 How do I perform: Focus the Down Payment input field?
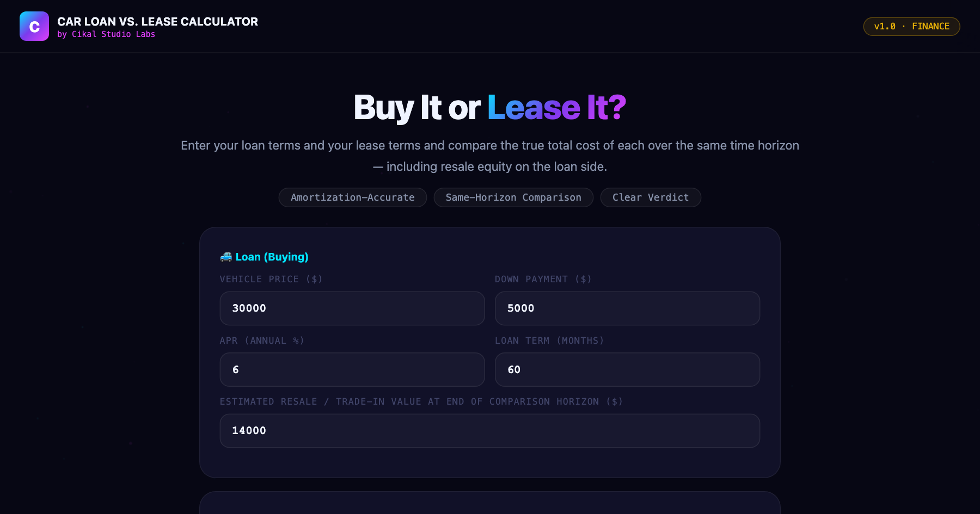pos(627,308)
